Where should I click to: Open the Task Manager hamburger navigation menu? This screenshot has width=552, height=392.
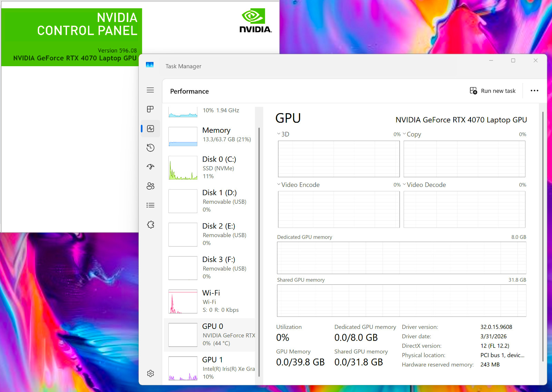[x=150, y=90]
